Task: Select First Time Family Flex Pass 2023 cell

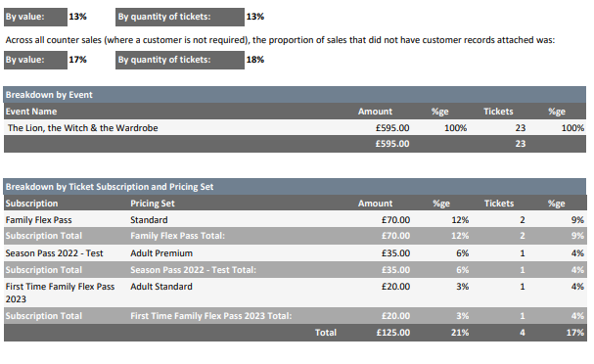Action: click(x=60, y=293)
